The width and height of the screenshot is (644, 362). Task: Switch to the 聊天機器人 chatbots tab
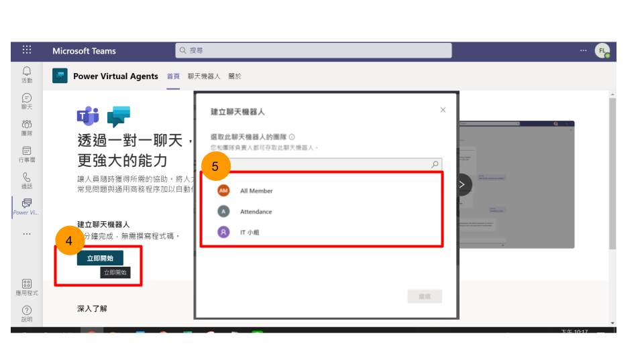(x=204, y=76)
